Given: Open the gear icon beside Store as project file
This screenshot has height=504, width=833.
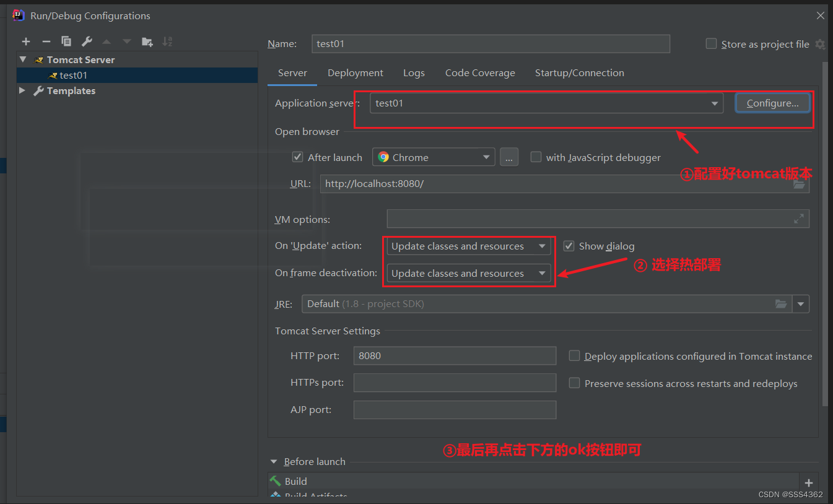Looking at the screenshot, I should click(x=820, y=44).
